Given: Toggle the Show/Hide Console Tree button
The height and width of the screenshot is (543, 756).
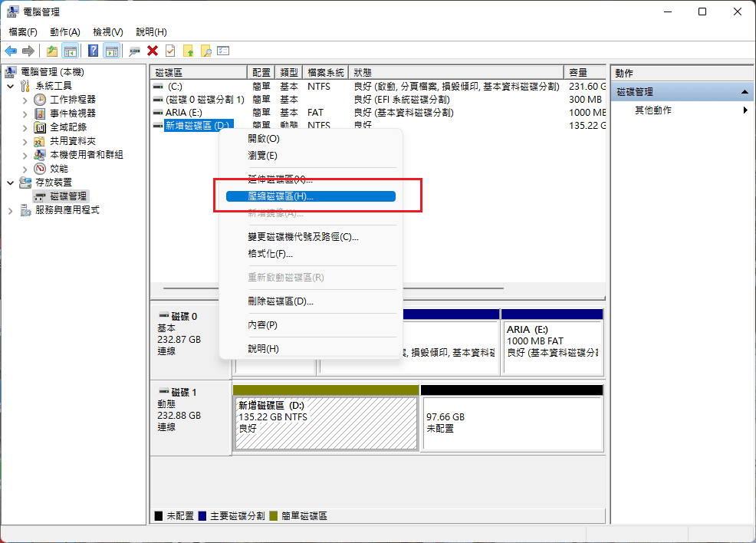Looking at the screenshot, I should coord(71,51).
